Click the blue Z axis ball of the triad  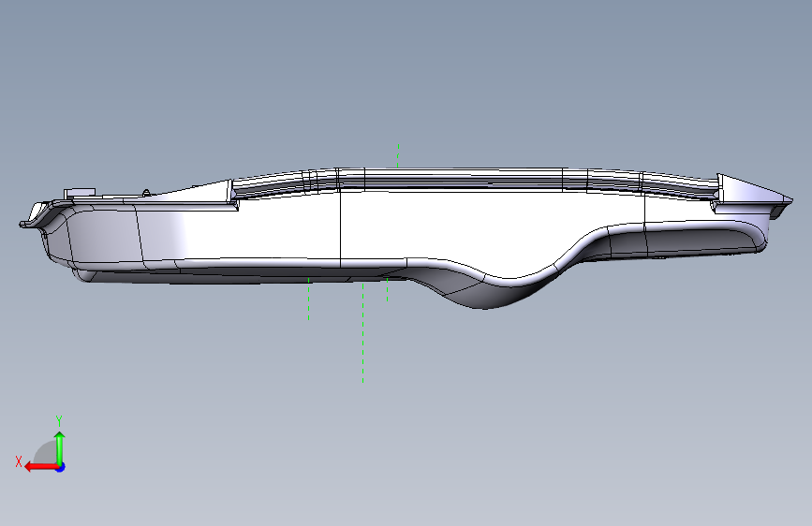(x=61, y=467)
